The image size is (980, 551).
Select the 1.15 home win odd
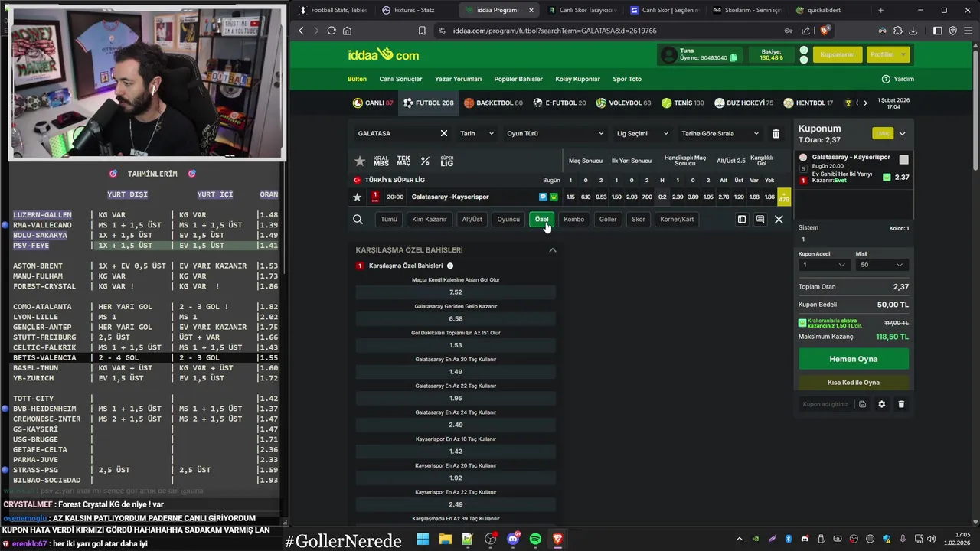570,197
